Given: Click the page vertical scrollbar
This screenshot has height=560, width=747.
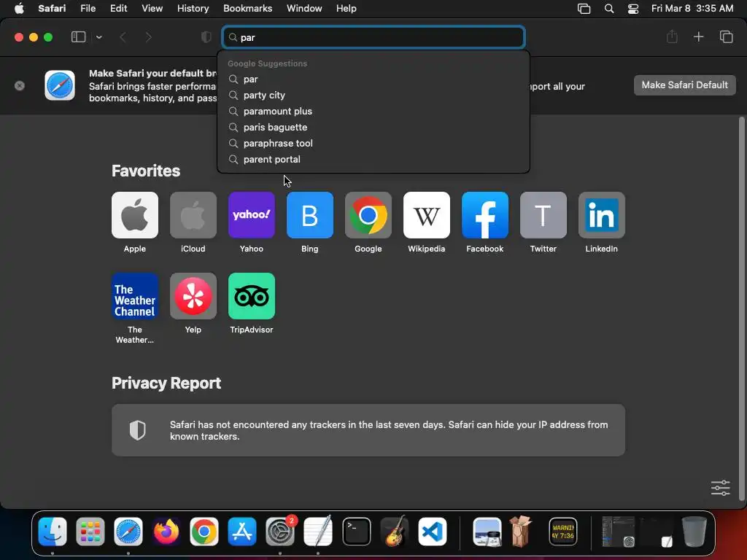Looking at the screenshot, I should click(741, 308).
